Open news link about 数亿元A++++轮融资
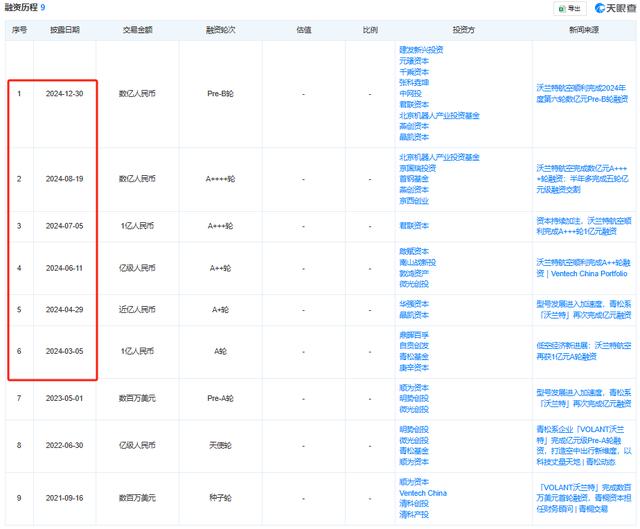The image size is (640, 529). click(x=582, y=179)
